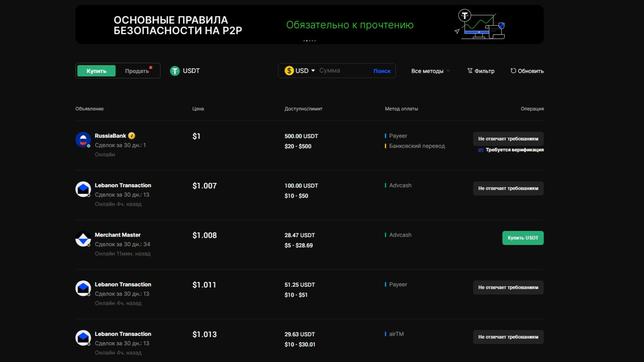Click the Tether USDT coin icon
This screenshot has width=644, height=362.
click(x=174, y=71)
